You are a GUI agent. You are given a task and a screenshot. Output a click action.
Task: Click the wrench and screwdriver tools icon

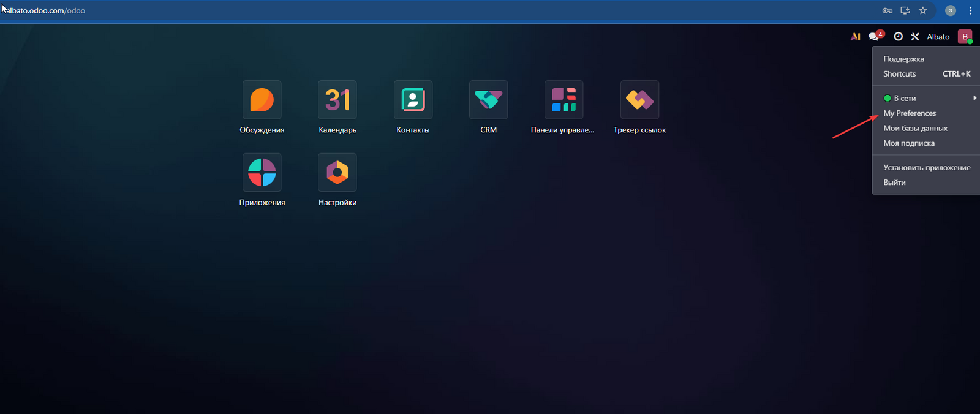pos(915,37)
